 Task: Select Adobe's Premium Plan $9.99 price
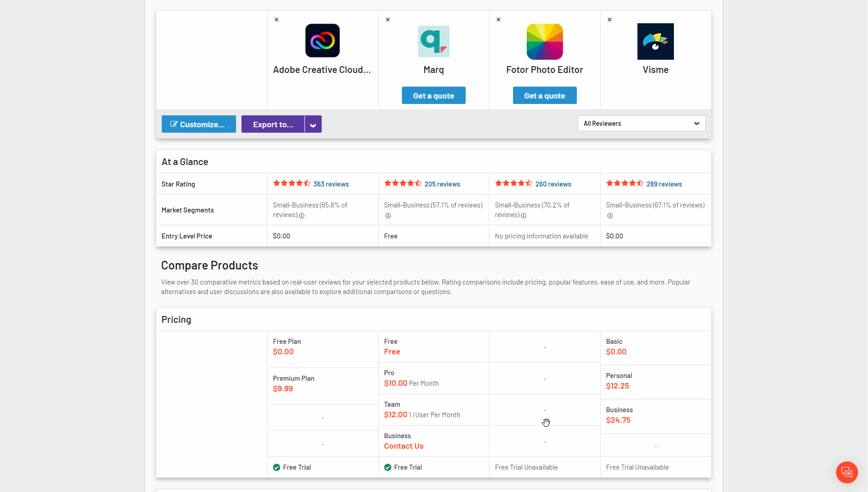283,388
